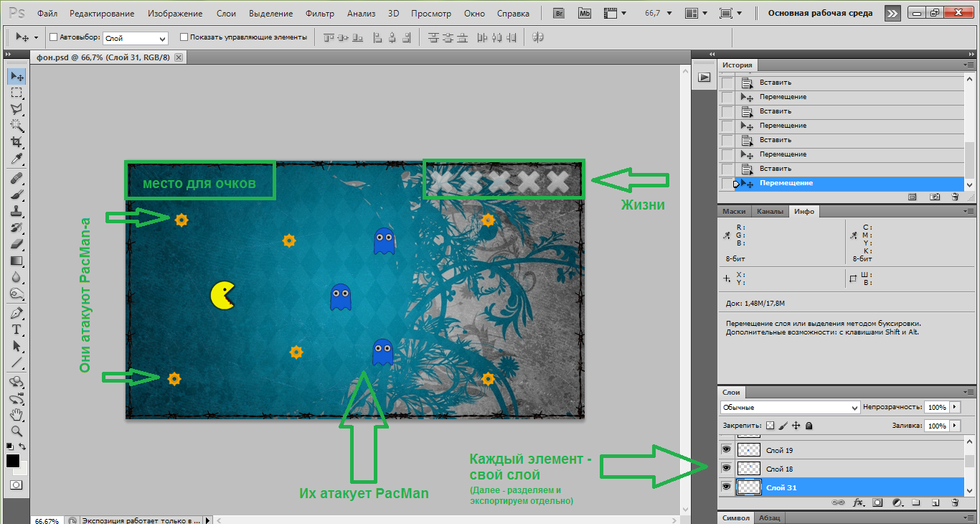This screenshot has width=980, height=524.
Task: Switch to the Маски tab
Action: (x=734, y=212)
